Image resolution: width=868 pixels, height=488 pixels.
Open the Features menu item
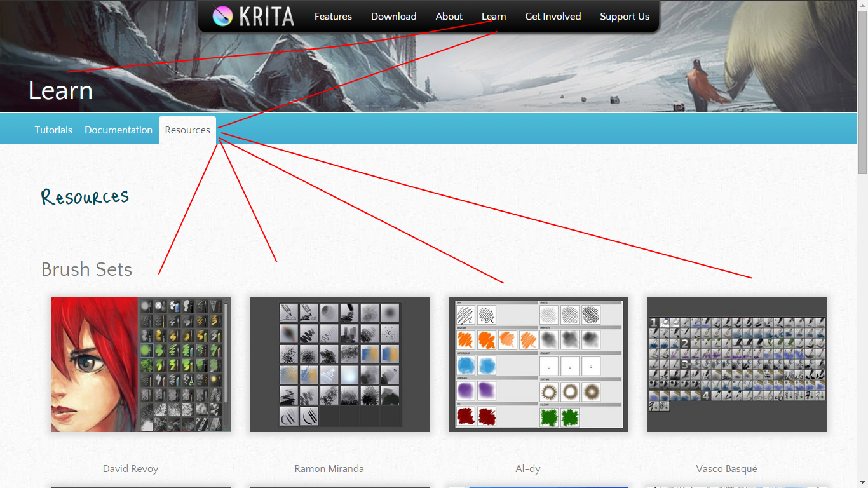333,17
